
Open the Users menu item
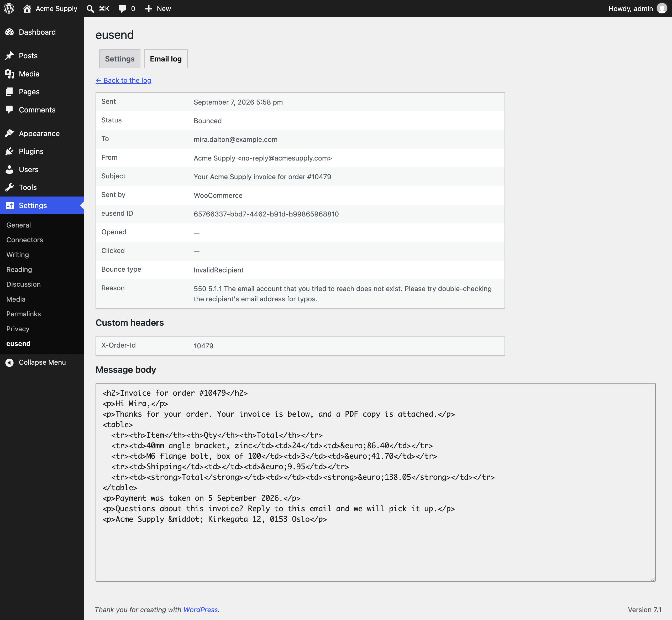[42, 169]
